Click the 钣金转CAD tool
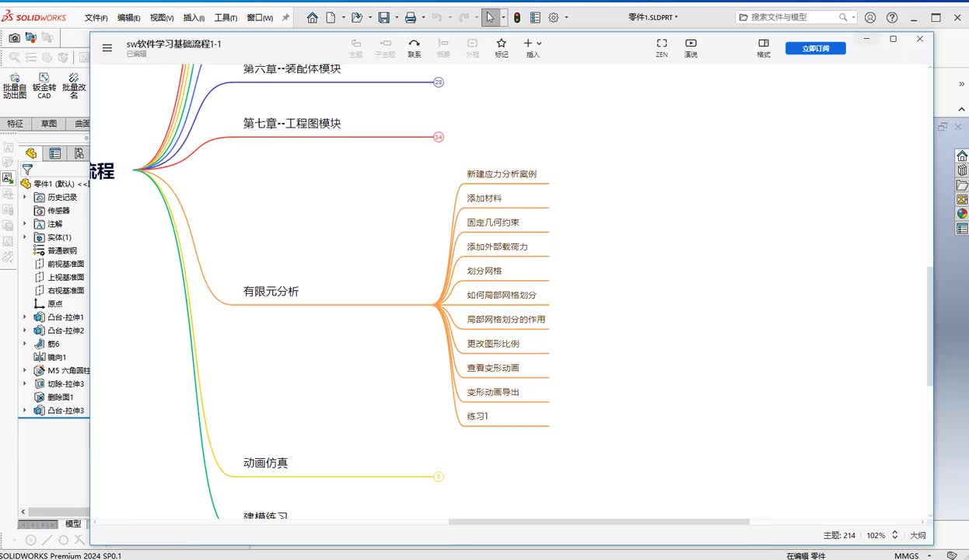 (x=44, y=85)
